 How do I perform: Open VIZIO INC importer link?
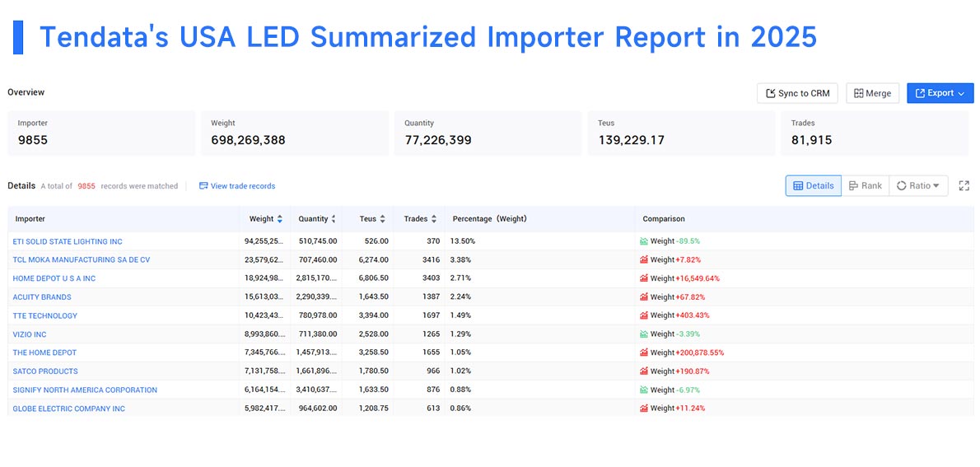pos(30,334)
